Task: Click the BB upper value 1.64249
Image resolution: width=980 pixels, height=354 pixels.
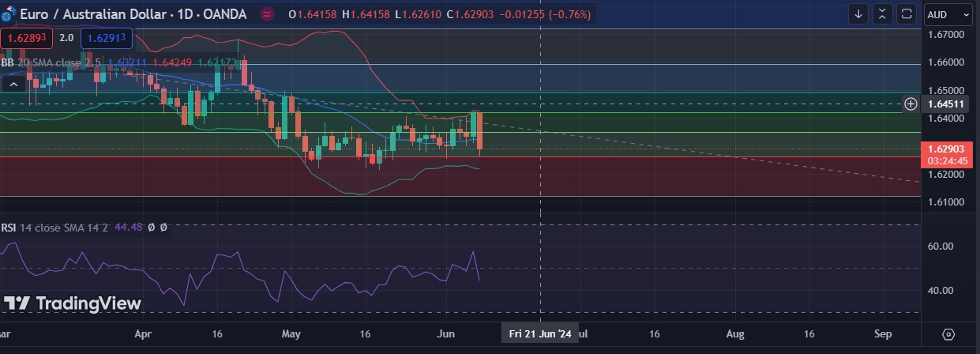Action: click(171, 61)
